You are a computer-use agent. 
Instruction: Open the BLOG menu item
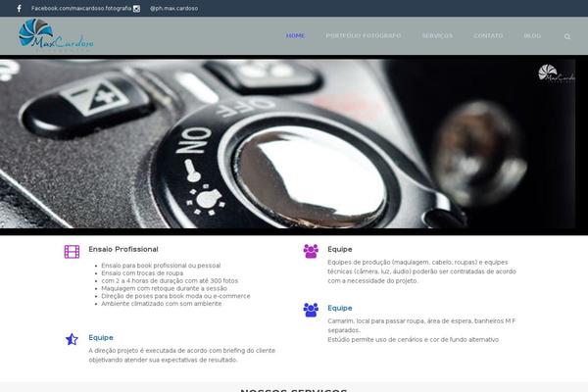coord(532,35)
